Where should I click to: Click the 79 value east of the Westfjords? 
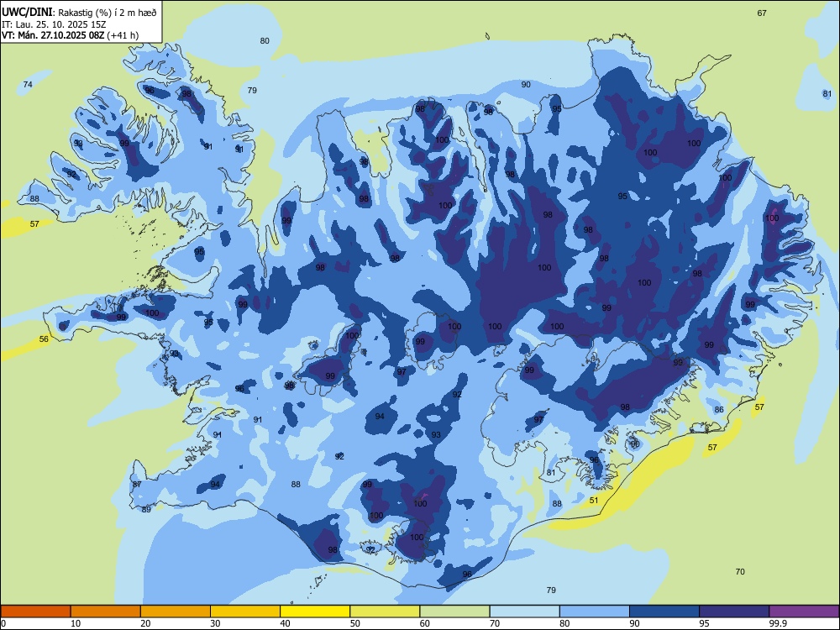click(x=252, y=90)
